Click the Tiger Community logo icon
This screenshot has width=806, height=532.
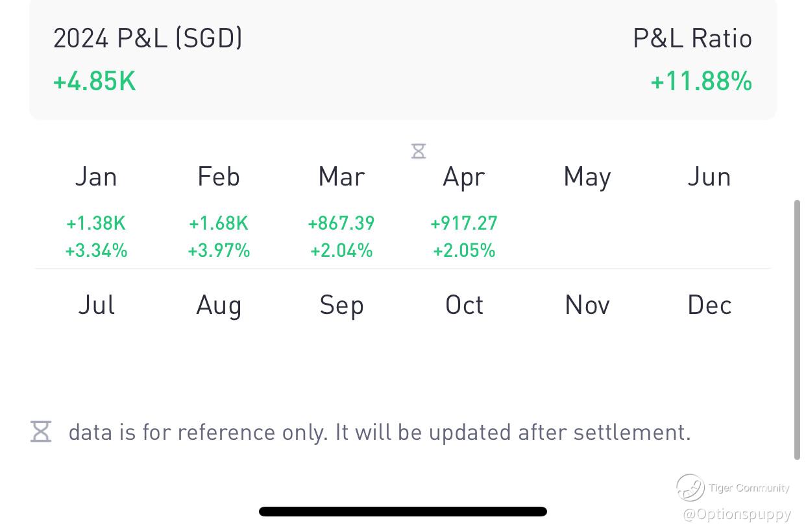[x=690, y=487]
